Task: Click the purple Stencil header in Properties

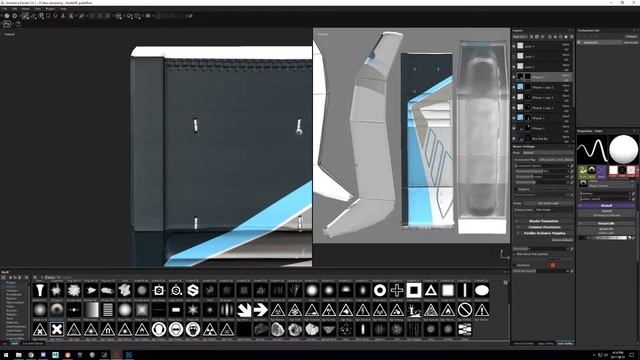Action: (606, 206)
